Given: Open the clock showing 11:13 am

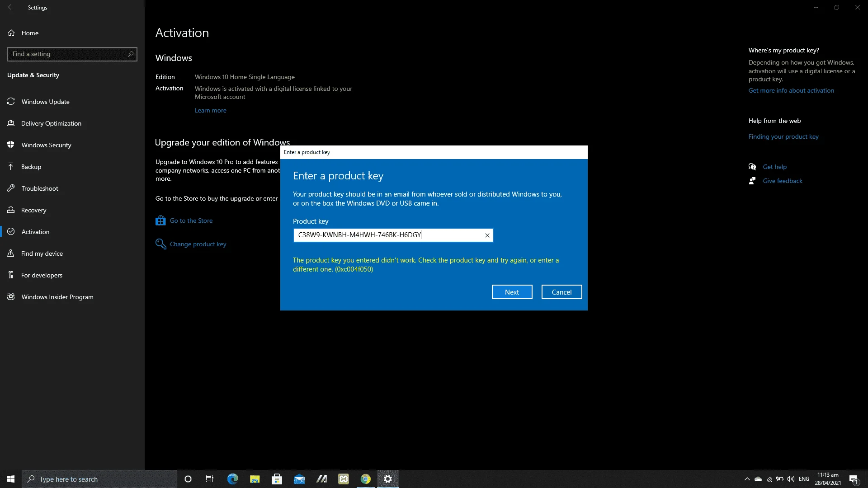Looking at the screenshot, I should (x=828, y=479).
